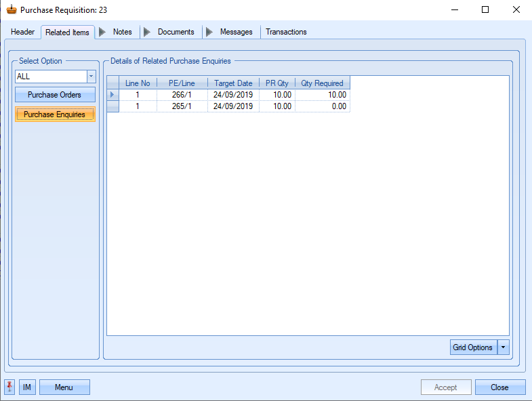Close the Purchase Requisition dialog
This screenshot has width=532, height=401.
click(499, 387)
